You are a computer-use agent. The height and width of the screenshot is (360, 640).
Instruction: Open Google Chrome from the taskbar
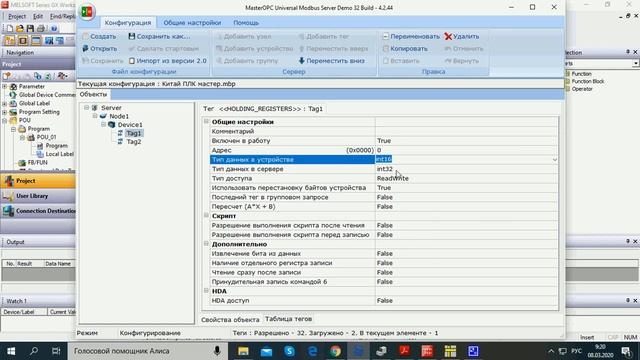(x=336, y=351)
